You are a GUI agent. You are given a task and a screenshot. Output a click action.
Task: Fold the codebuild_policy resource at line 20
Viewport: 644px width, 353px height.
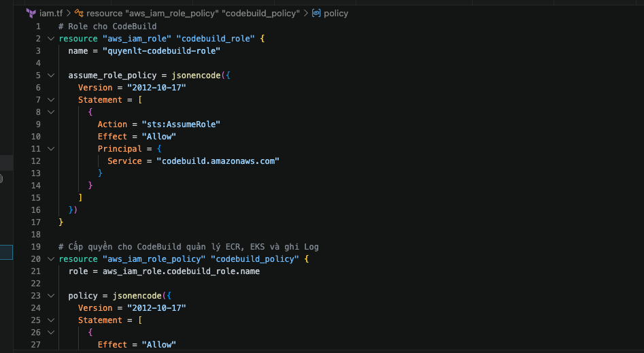[x=51, y=259]
